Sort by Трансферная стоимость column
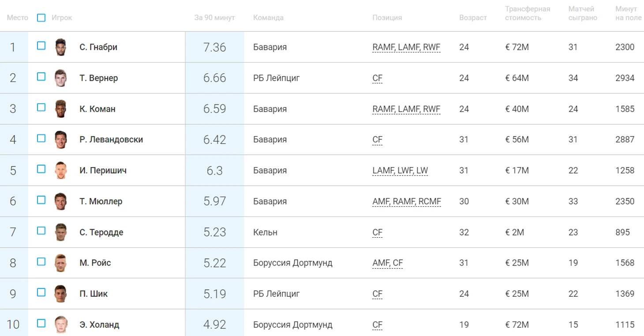This screenshot has width=644, height=336. [528, 14]
